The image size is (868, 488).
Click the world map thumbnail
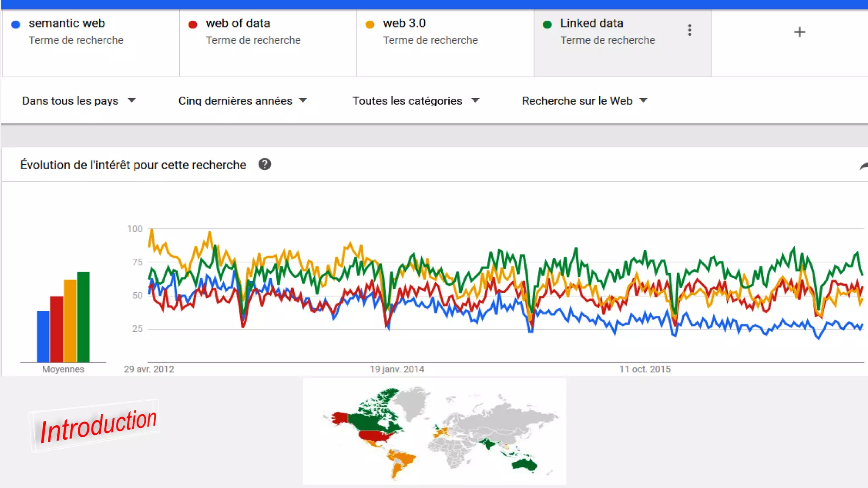click(434, 431)
